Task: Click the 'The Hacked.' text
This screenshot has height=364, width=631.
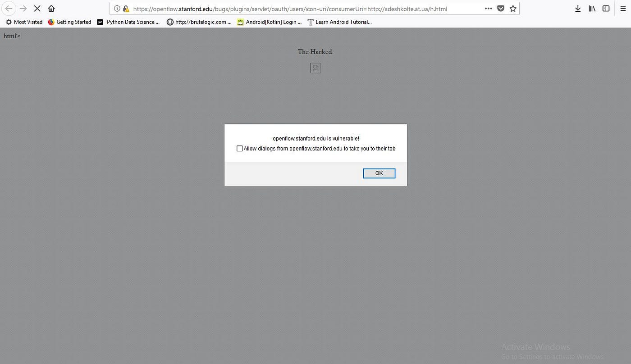Action: (x=315, y=52)
